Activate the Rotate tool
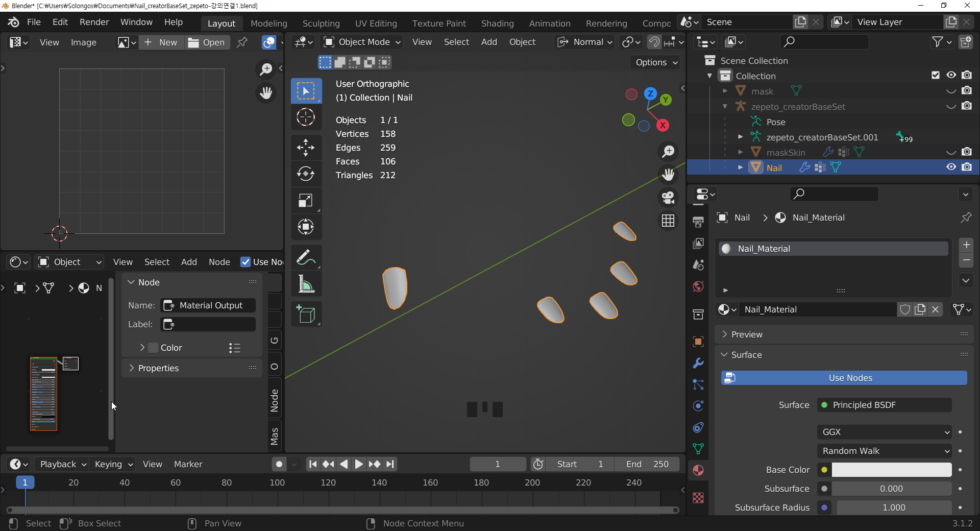 [x=306, y=174]
